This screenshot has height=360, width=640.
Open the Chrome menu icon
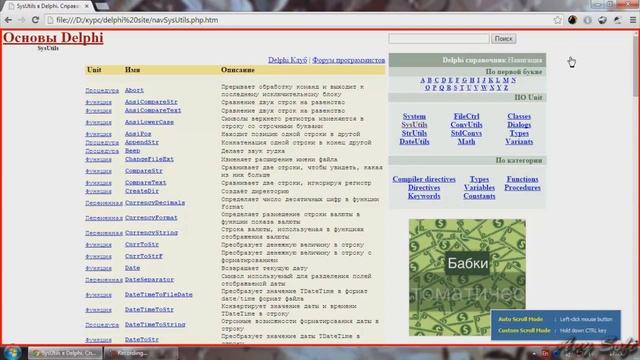[x=633, y=20]
